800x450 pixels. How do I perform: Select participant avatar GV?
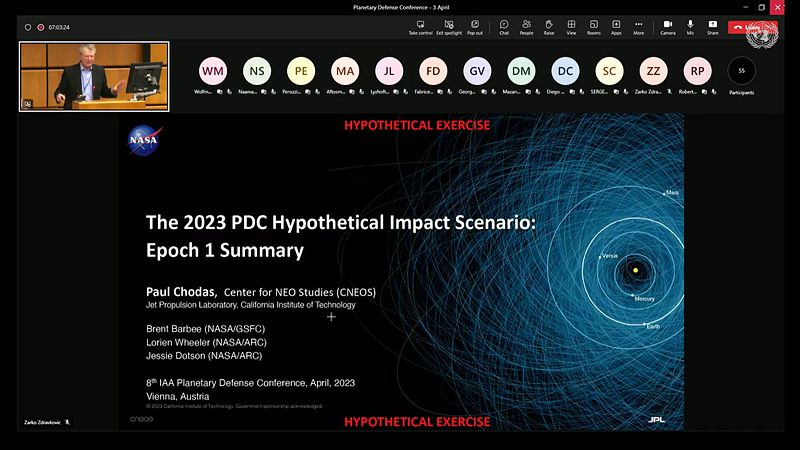(x=477, y=71)
